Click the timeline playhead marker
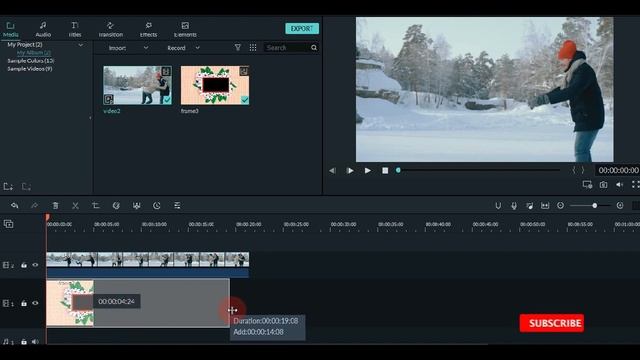Image resolution: width=640 pixels, height=360 pixels. click(x=47, y=218)
